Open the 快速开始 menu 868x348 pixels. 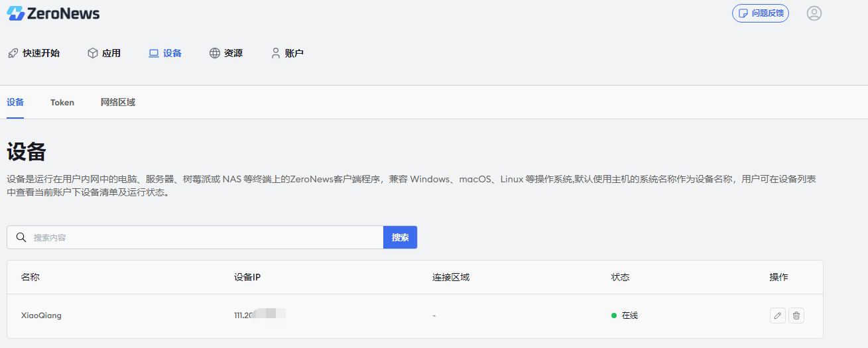tap(34, 53)
